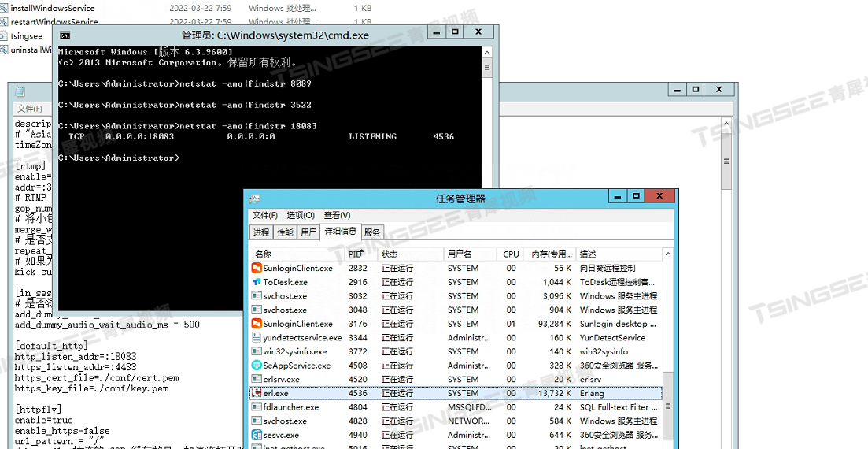Click the Task Manager title bar icon

255,199
